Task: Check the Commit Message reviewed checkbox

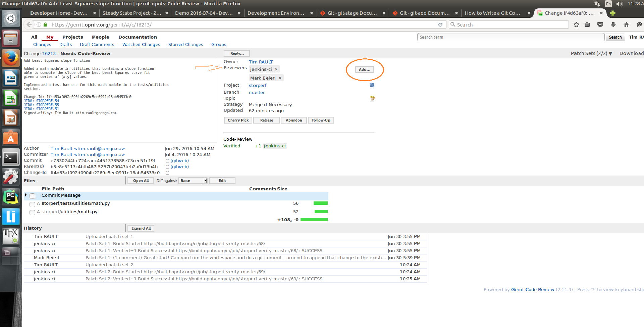Action: 33,196
